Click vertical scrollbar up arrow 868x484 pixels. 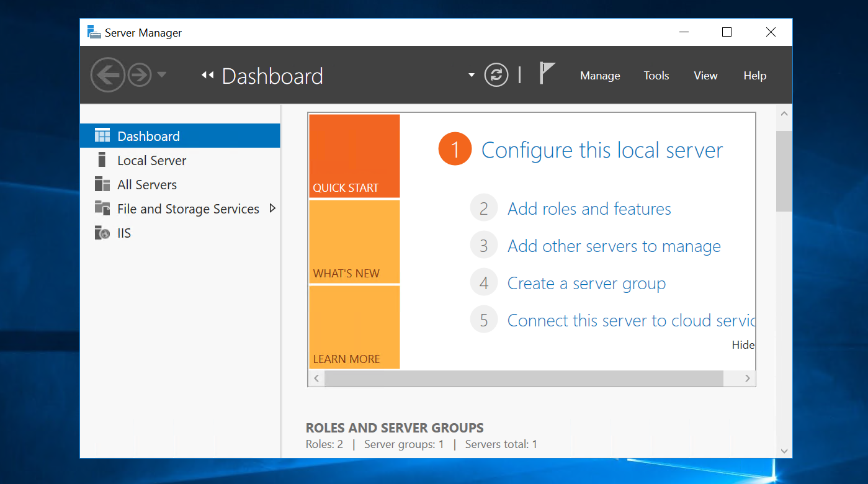[784, 114]
